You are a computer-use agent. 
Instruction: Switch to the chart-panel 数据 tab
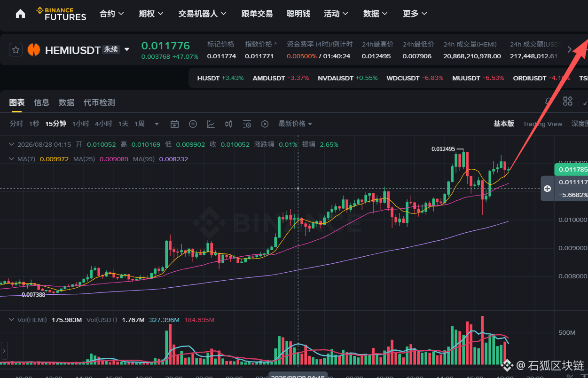click(x=66, y=102)
